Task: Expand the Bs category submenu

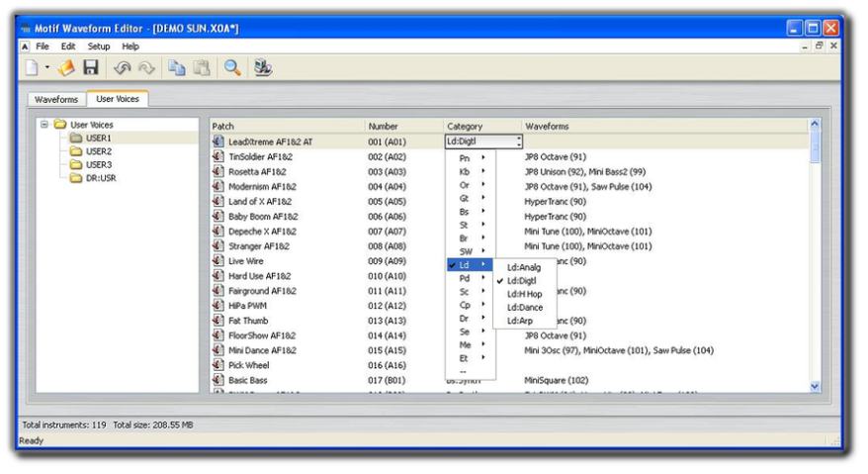Action: [471, 211]
